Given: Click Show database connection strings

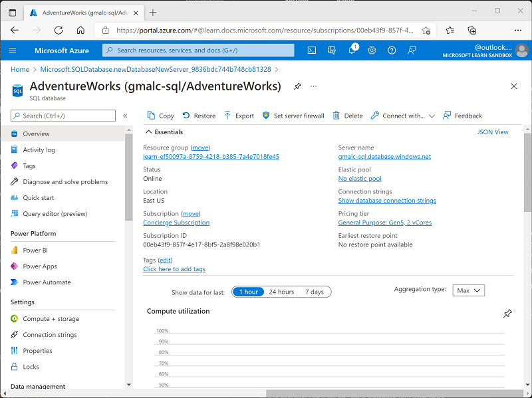Looking at the screenshot, I should (387, 201).
